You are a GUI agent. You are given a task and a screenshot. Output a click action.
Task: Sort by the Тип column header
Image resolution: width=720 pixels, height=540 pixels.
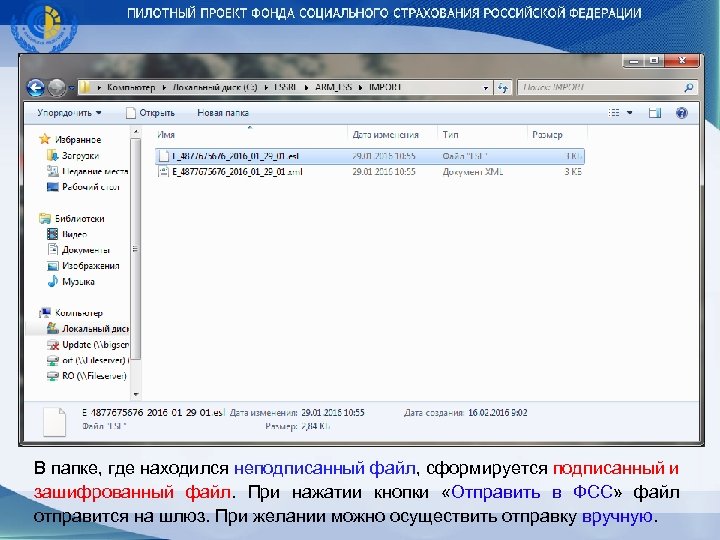point(482,135)
